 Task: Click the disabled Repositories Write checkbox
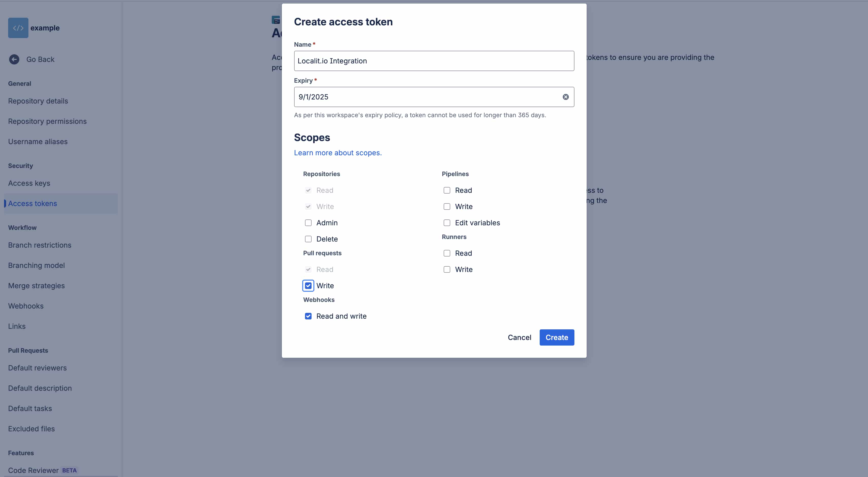(x=308, y=207)
